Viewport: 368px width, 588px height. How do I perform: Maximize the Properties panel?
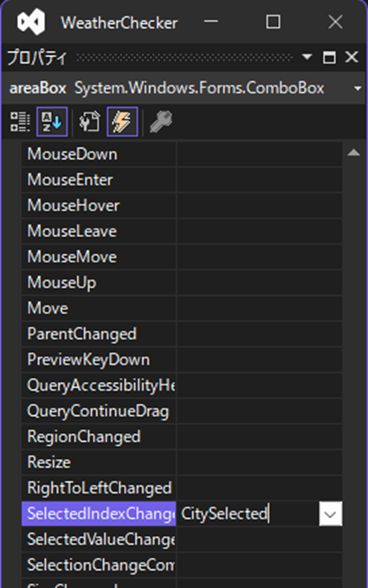(329, 57)
